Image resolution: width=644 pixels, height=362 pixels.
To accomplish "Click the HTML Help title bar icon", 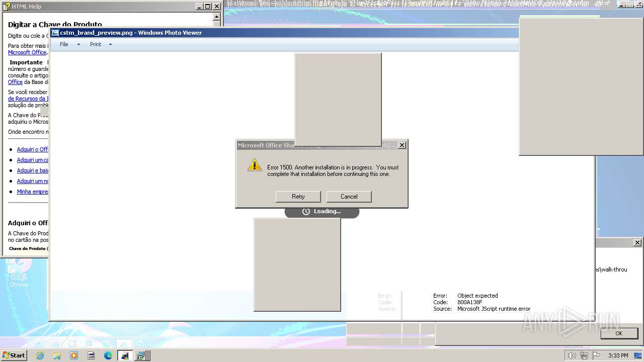I will point(7,7).
